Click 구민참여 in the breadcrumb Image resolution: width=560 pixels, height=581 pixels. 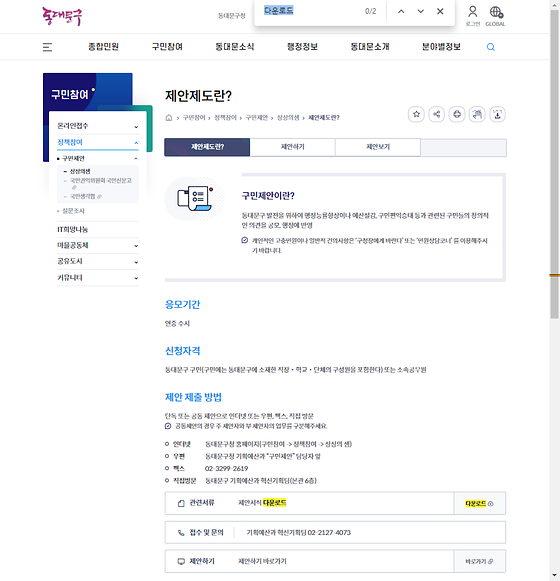(194, 118)
